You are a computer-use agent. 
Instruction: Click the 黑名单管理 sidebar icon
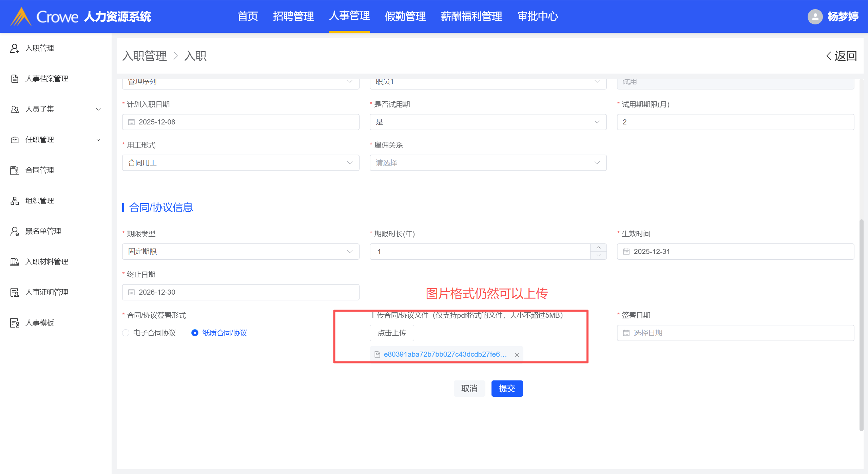[x=14, y=231]
